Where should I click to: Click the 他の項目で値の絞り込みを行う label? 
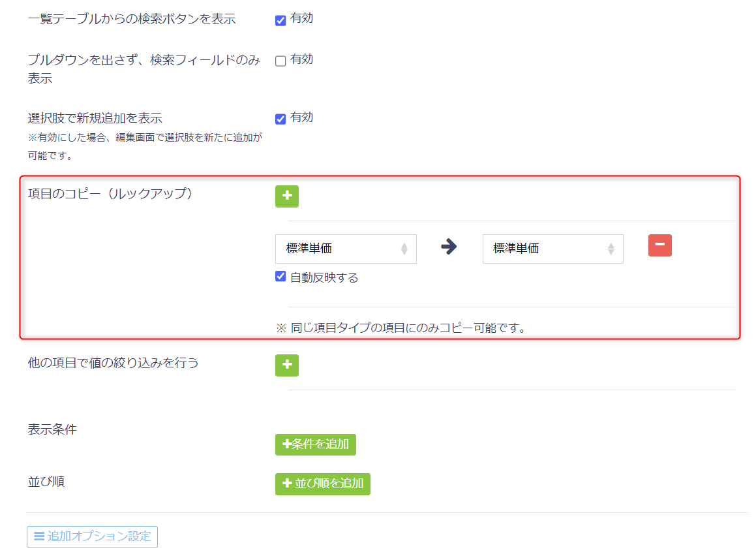coord(113,363)
